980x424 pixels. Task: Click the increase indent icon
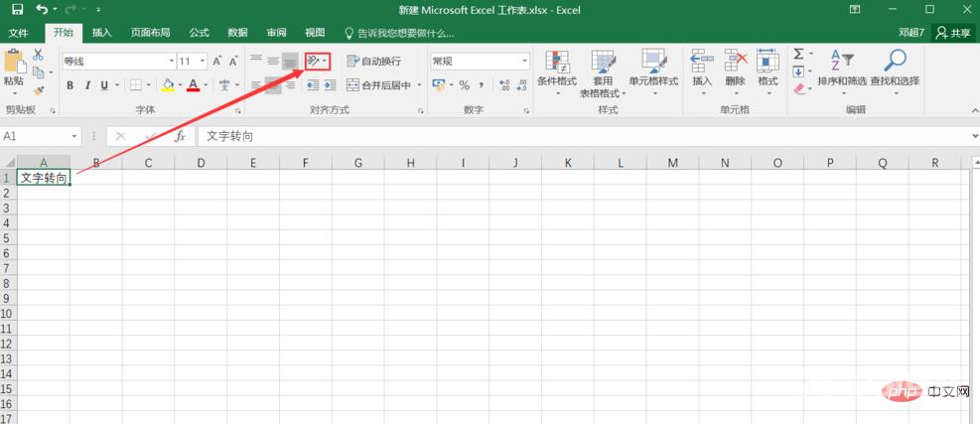tap(330, 85)
